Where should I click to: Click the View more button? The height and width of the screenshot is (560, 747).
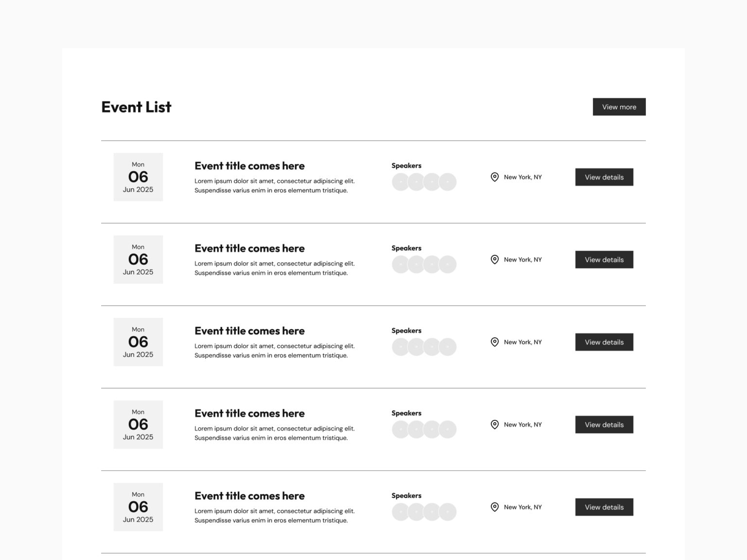point(619,107)
